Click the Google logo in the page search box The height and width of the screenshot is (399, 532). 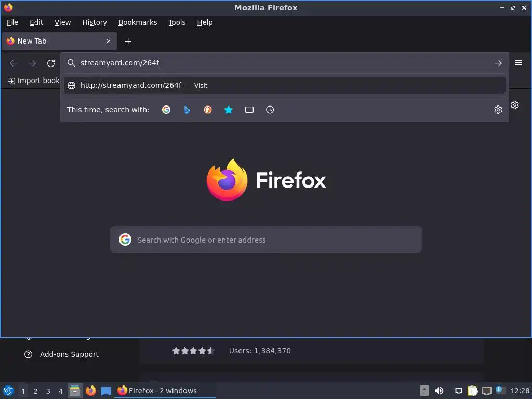(x=125, y=240)
